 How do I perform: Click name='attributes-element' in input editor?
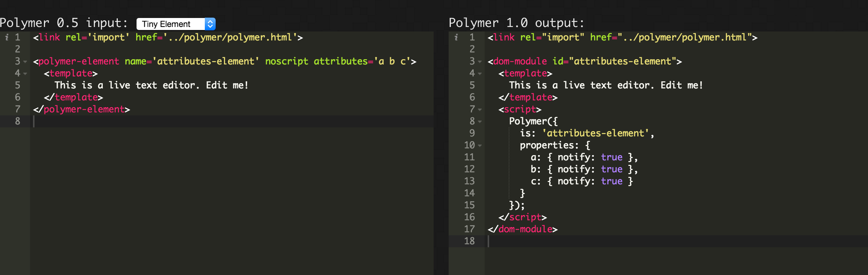pyautogui.click(x=192, y=61)
